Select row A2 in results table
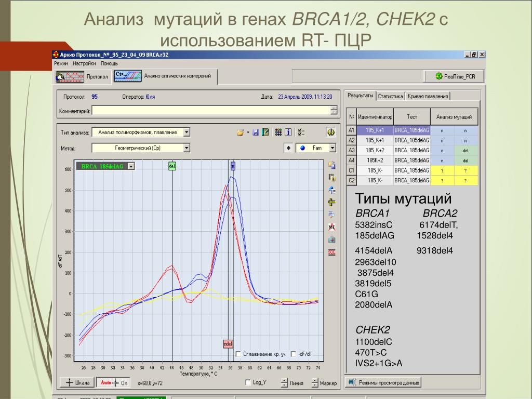Screen dimensions: 532x399 coord(412,140)
